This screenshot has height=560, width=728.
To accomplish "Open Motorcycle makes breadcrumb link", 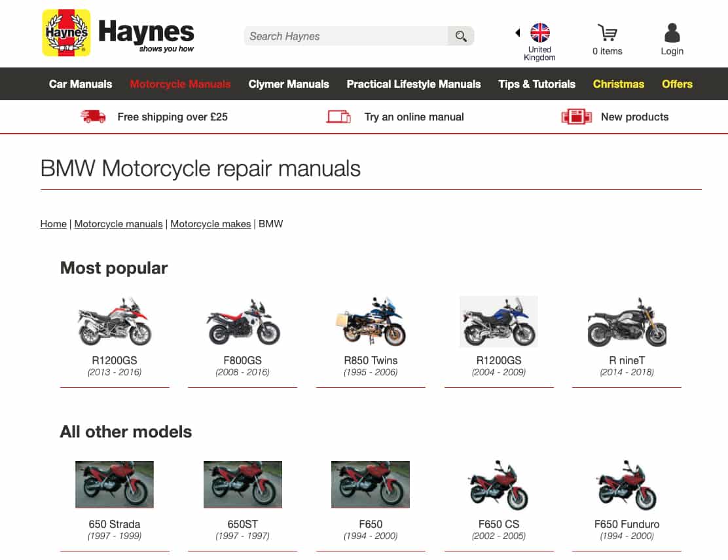I will pyautogui.click(x=210, y=224).
